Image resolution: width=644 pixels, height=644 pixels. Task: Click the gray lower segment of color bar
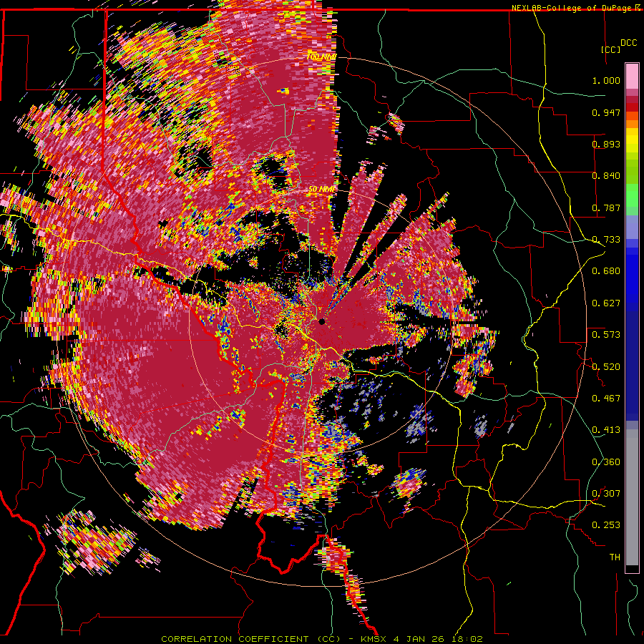(x=632, y=497)
